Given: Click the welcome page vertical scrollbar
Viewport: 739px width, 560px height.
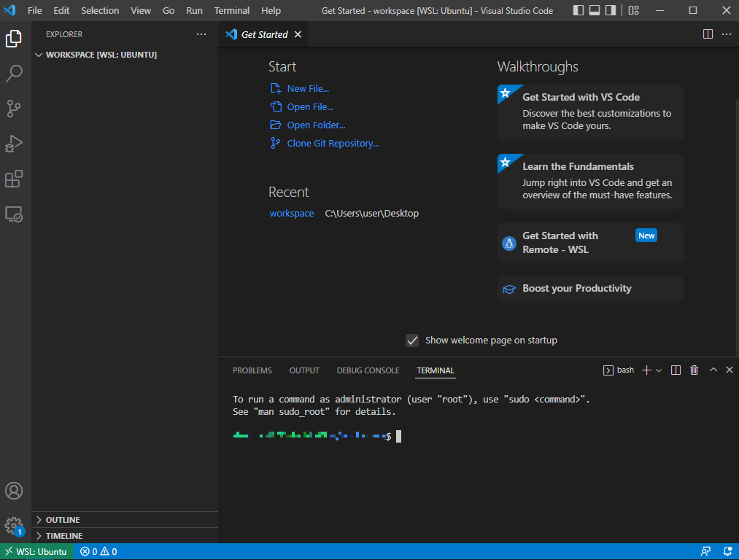Looking at the screenshot, I should pyautogui.click(x=737, y=227).
